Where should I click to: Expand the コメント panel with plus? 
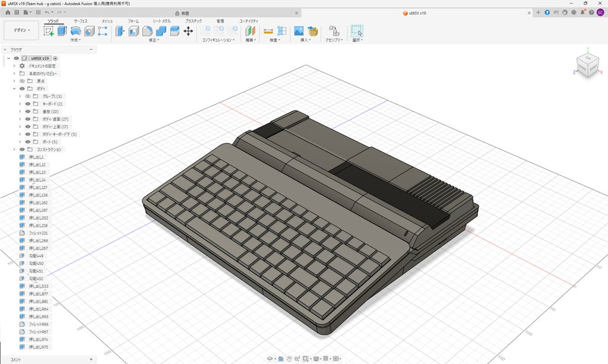click(x=91, y=359)
